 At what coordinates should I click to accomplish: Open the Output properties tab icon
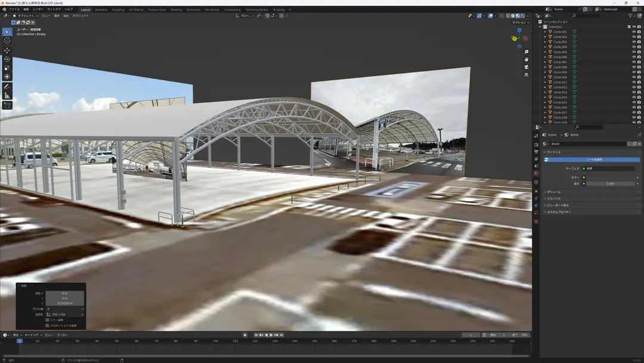click(x=536, y=152)
